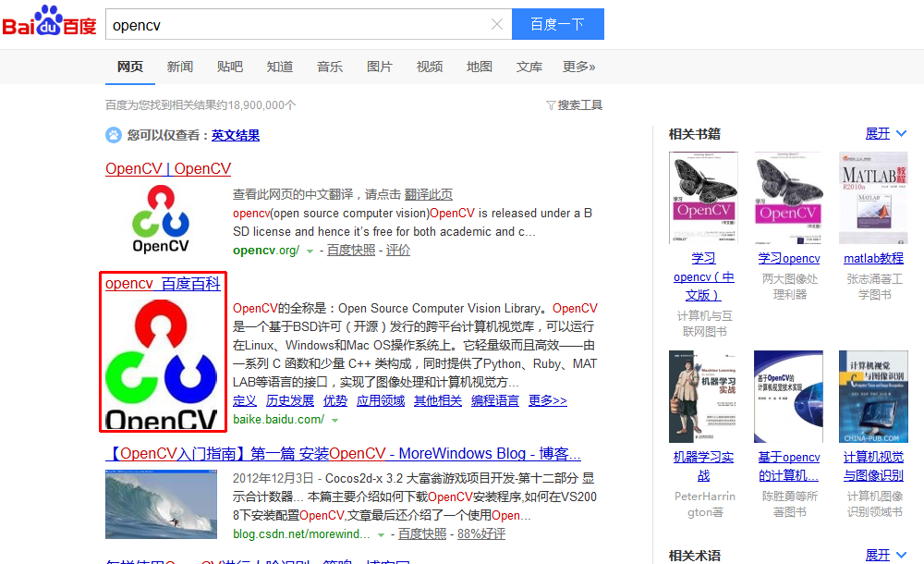Open the 历史发展 sublink
This screenshot has height=564, width=924.
pos(290,400)
